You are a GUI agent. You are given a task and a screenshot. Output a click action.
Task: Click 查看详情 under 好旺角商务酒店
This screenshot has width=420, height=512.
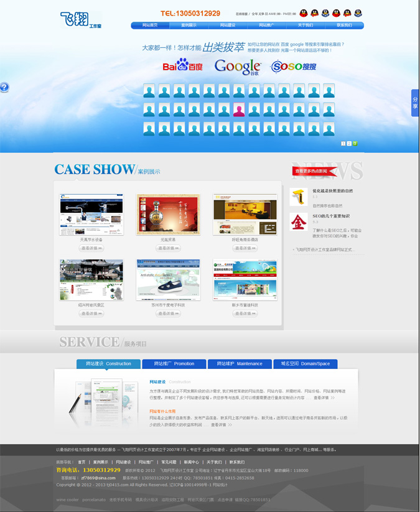point(245,248)
